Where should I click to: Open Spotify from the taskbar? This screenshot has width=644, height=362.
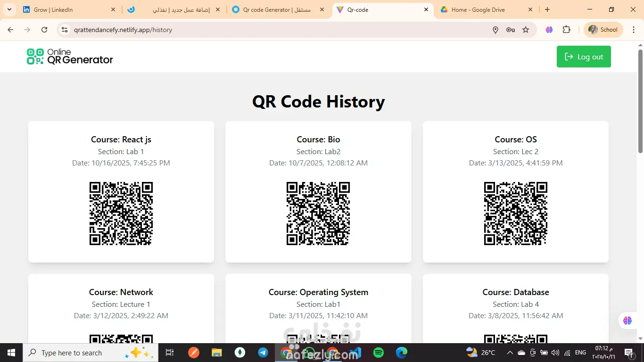click(x=379, y=353)
